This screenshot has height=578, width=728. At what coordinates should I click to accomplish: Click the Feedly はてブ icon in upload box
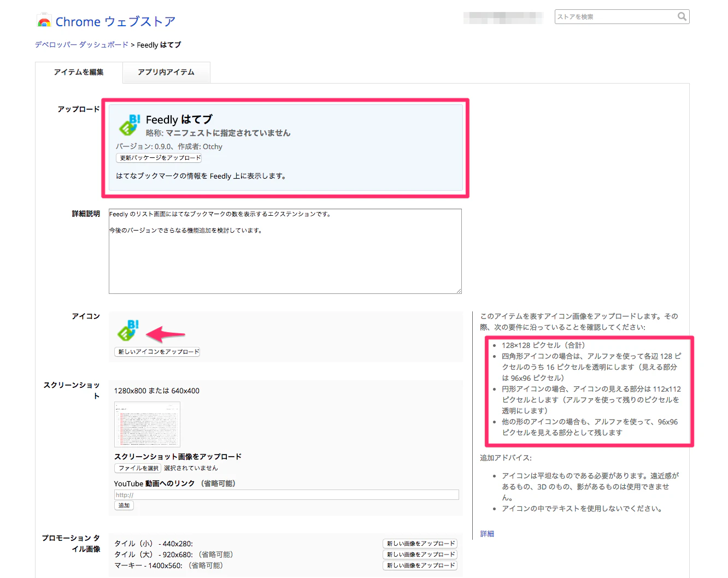point(130,125)
